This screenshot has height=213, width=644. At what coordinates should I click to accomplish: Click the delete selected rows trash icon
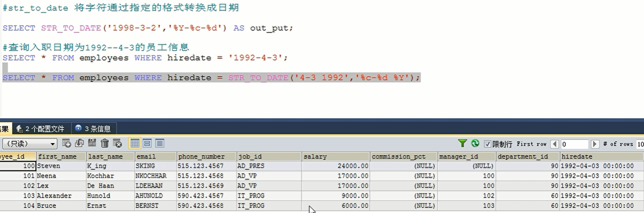pyautogui.click(x=105, y=144)
